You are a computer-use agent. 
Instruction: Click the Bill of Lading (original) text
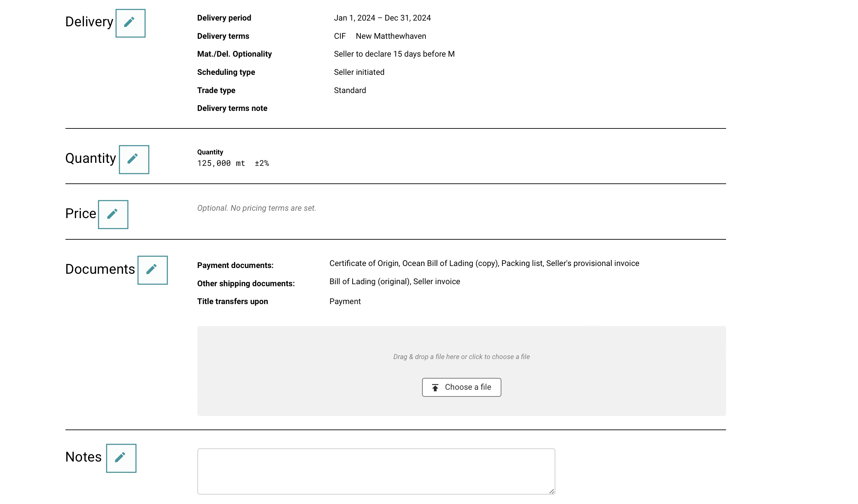click(369, 281)
